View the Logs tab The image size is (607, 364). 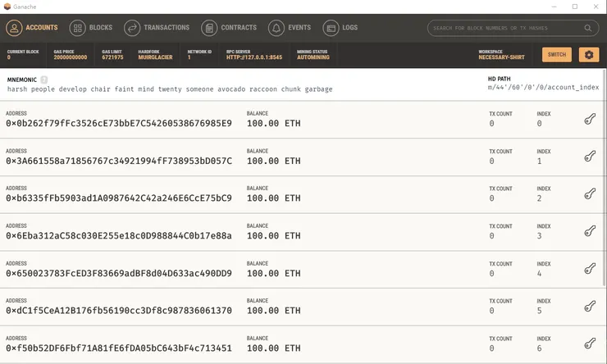click(340, 28)
